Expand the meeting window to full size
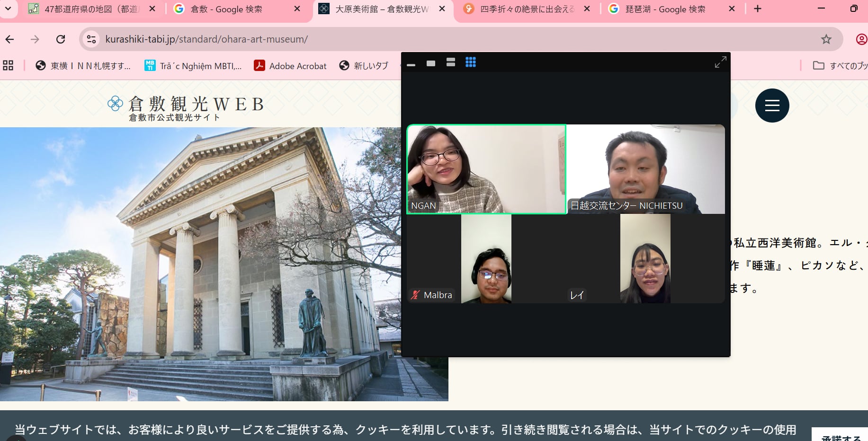The width and height of the screenshot is (868, 441). point(720,62)
